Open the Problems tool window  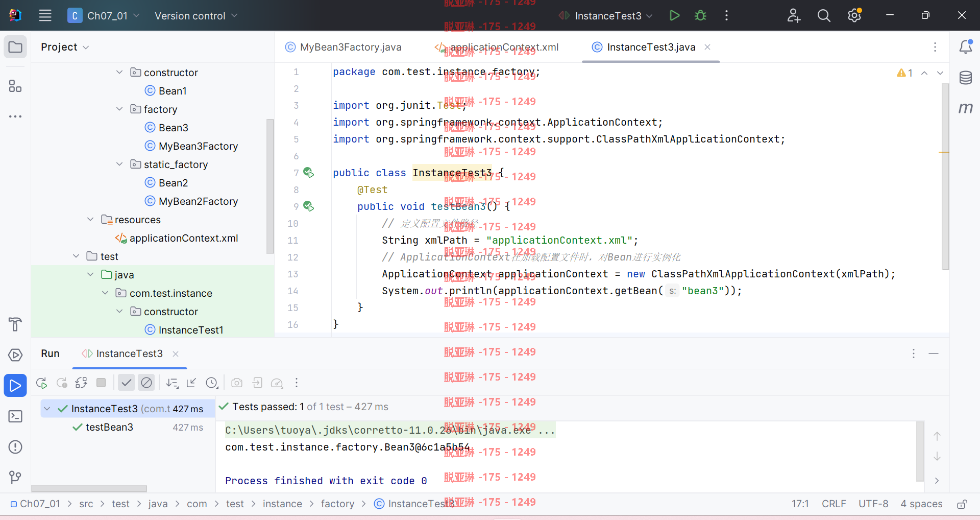coord(15,447)
